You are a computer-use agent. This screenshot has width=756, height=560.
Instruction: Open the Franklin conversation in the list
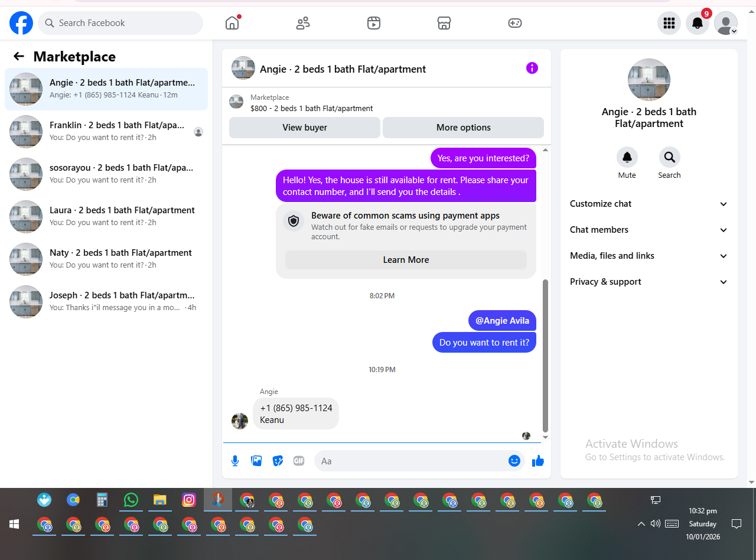point(106,132)
